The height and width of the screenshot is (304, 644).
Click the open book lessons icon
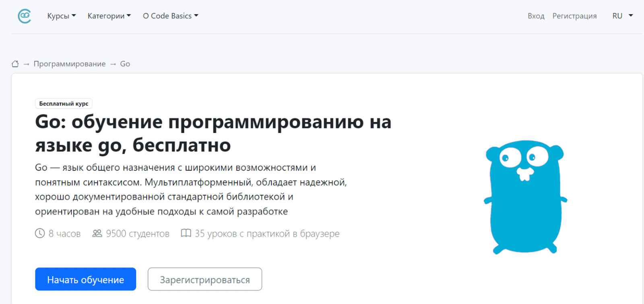186,233
